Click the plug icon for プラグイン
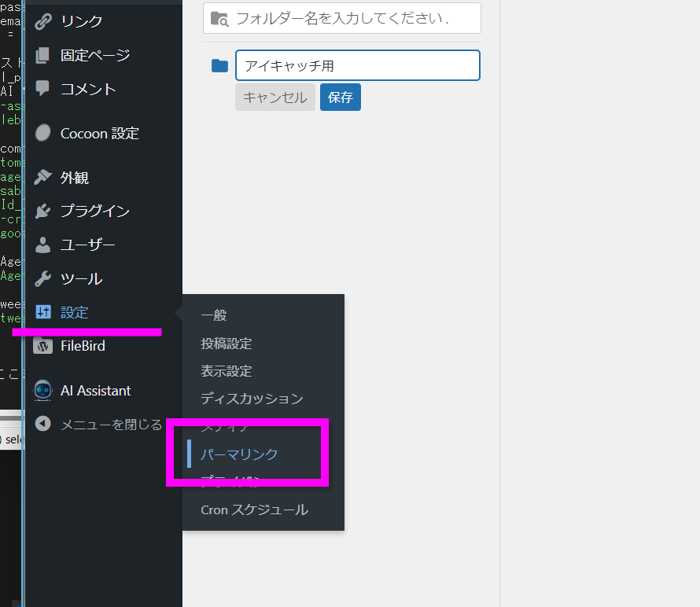Viewport: 700px width, 607px height. 43,212
